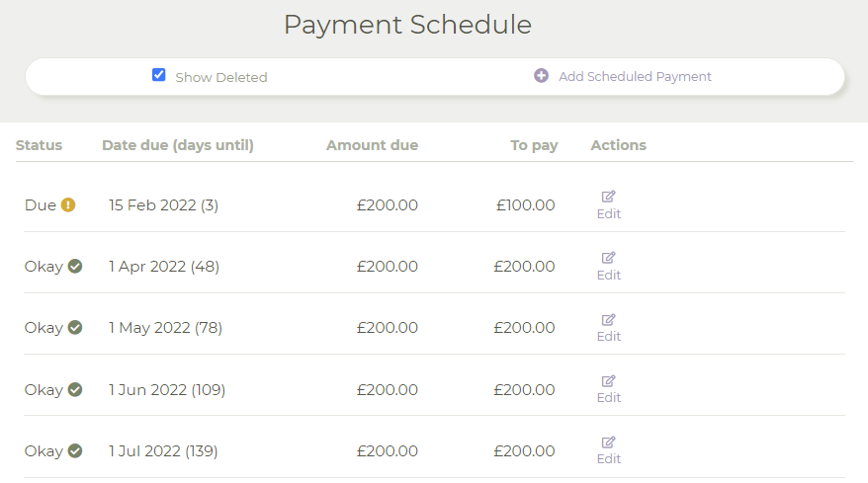Click the To pay column header
The width and height of the screenshot is (868, 483).
pyautogui.click(x=534, y=145)
